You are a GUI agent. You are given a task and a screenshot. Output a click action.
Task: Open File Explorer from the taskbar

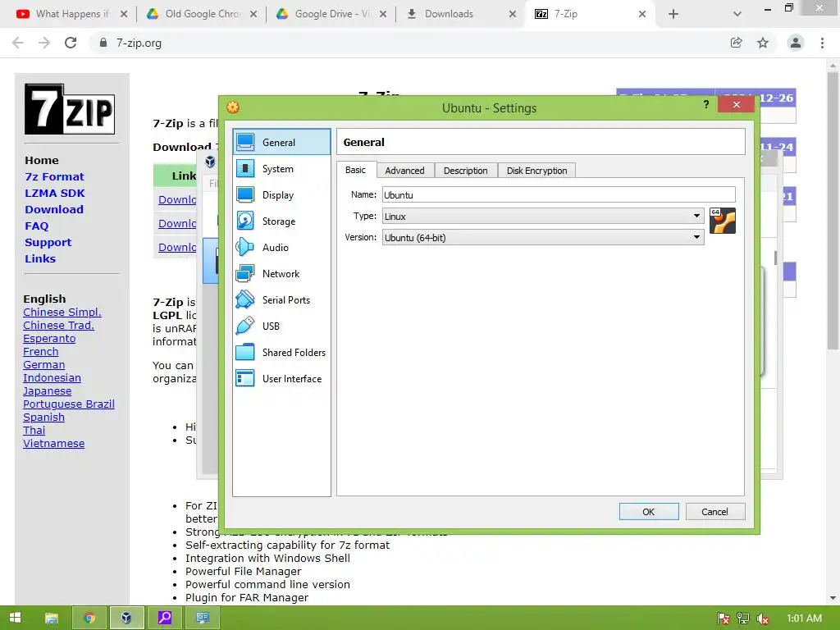click(52, 618)
